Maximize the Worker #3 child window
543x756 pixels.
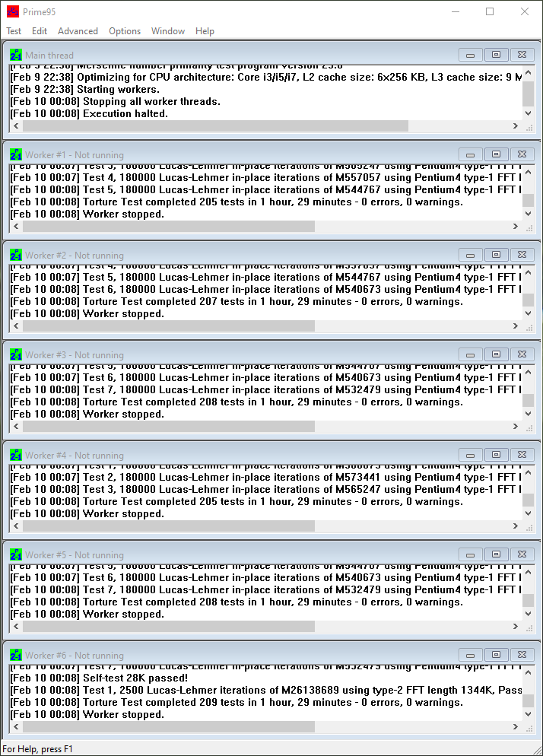point(496,355)
